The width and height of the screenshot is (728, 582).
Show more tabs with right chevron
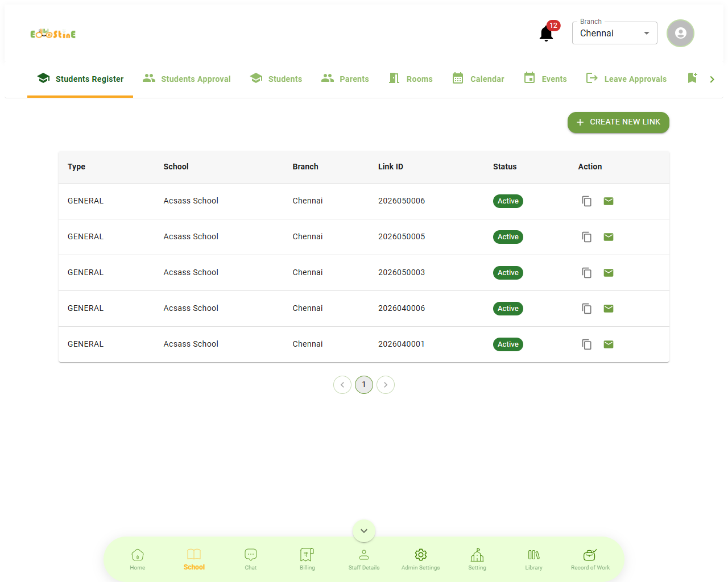[712, 80]
